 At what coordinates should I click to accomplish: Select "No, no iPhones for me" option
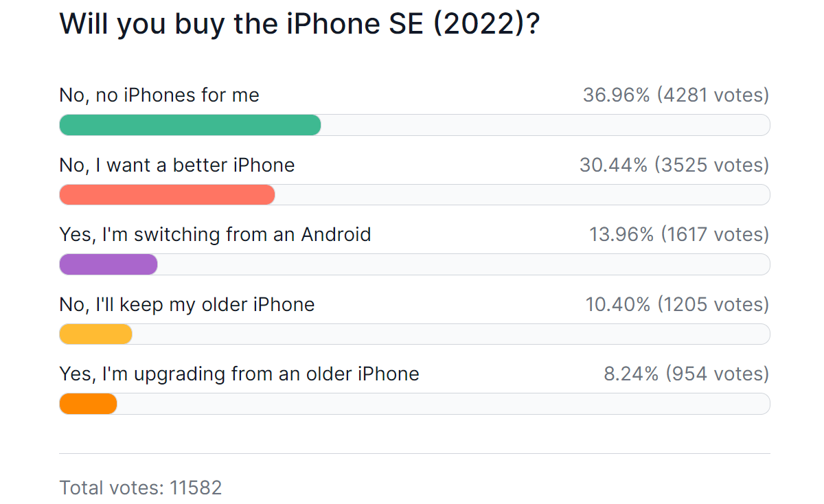tap(159, 95)
